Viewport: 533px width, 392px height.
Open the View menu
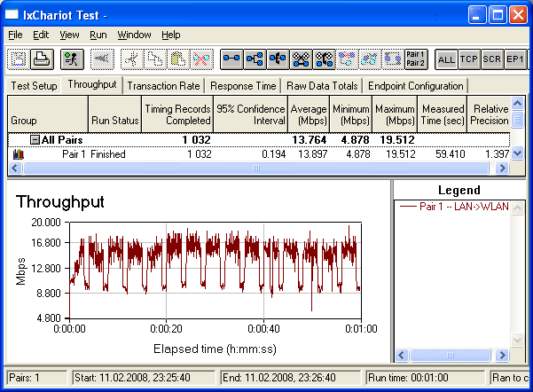pyautogui.click(x=69, y=35)
